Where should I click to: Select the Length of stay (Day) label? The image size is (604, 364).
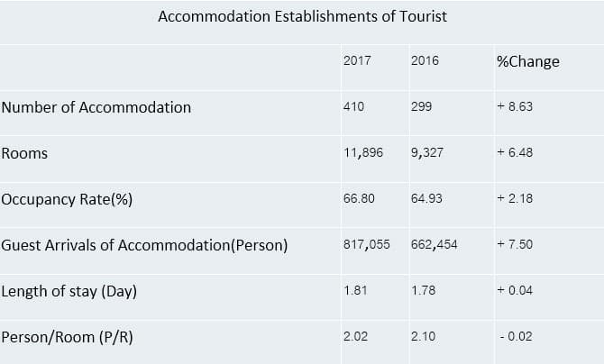(x=69, y=291)
